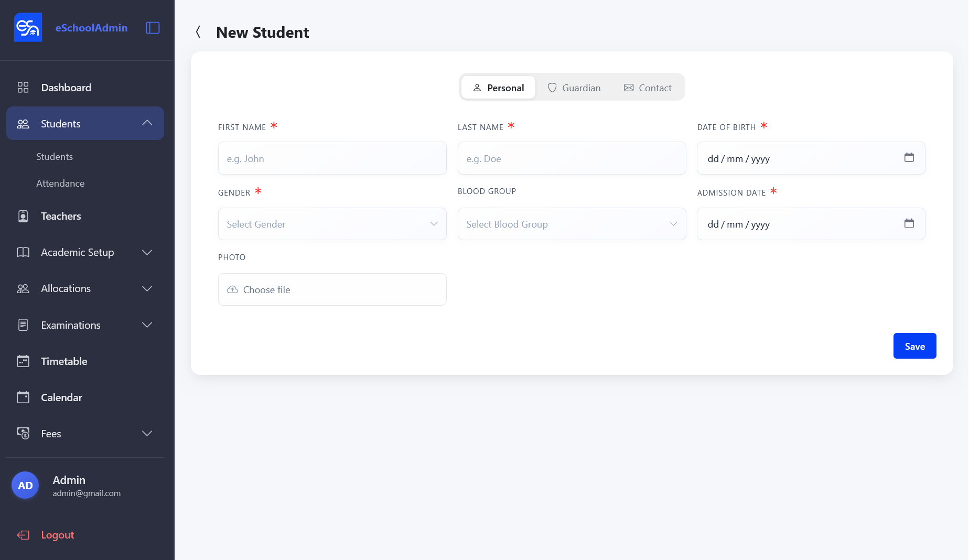969x560 pixels.
Task: Open Dashboard from the sidebar
Action: coord(85,88)
